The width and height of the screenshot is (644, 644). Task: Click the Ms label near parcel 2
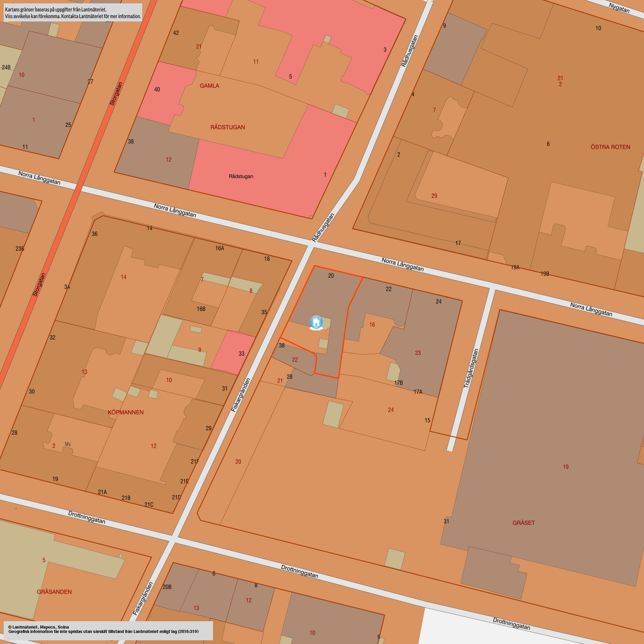tap(68, 444)
